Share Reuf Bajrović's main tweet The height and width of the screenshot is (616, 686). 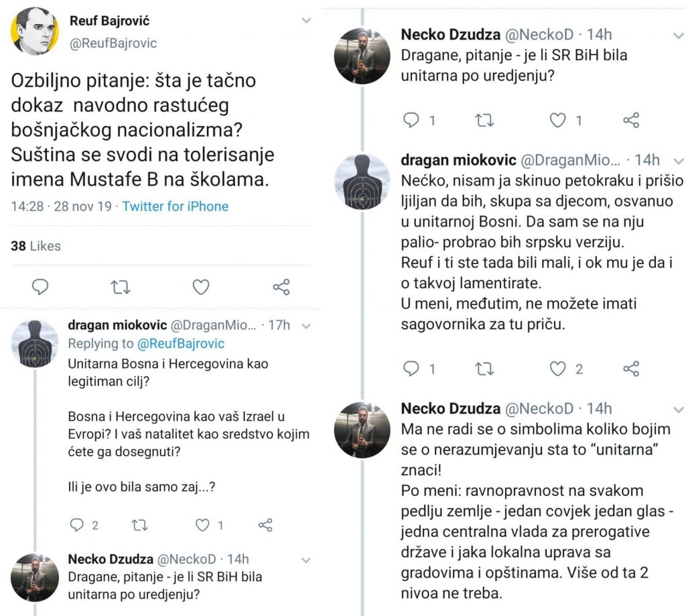pos(281,287)
